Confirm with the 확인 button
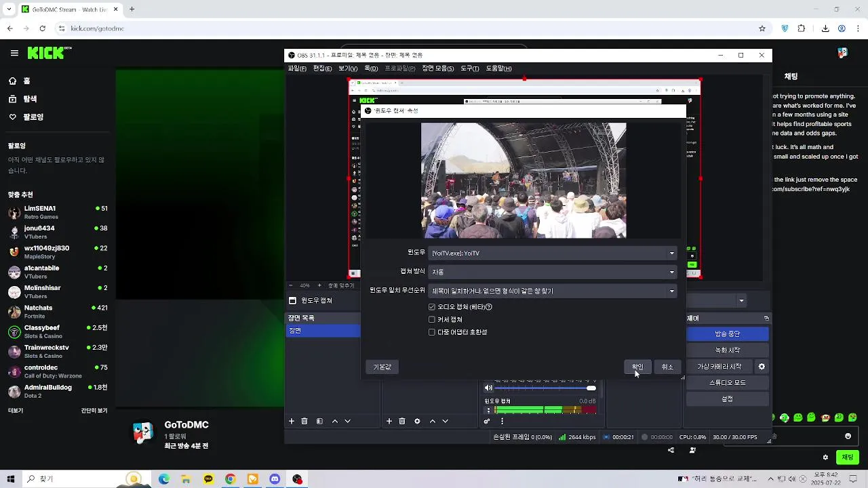The height and width of the screenshot is (488, 868). click(637, 367)
